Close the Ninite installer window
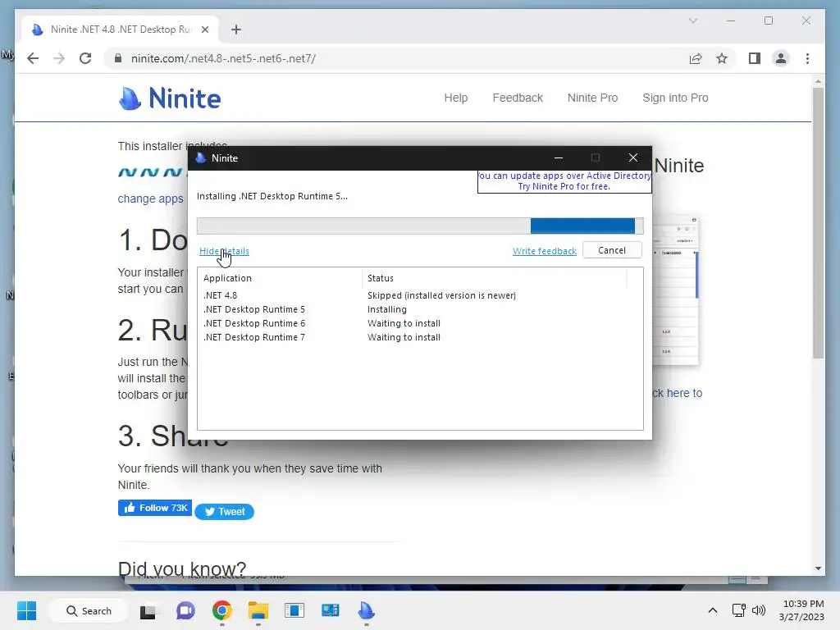This screenshot has width=840, height=630. [632, 158]
